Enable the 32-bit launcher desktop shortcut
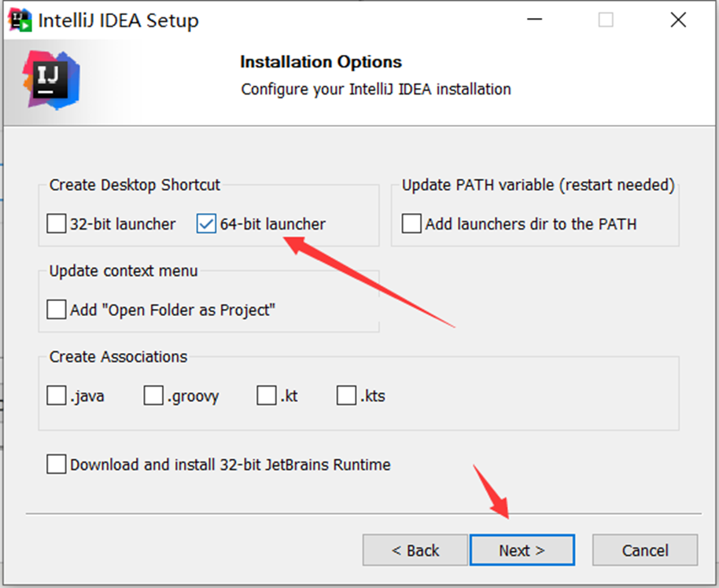Image resolution: width=719 pixels, height=588 pixels. pos(57,224)
